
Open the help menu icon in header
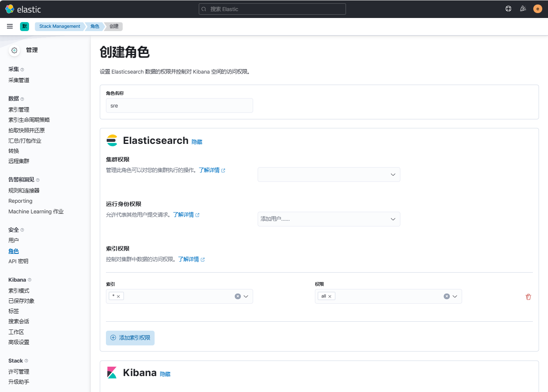(508, 9)
